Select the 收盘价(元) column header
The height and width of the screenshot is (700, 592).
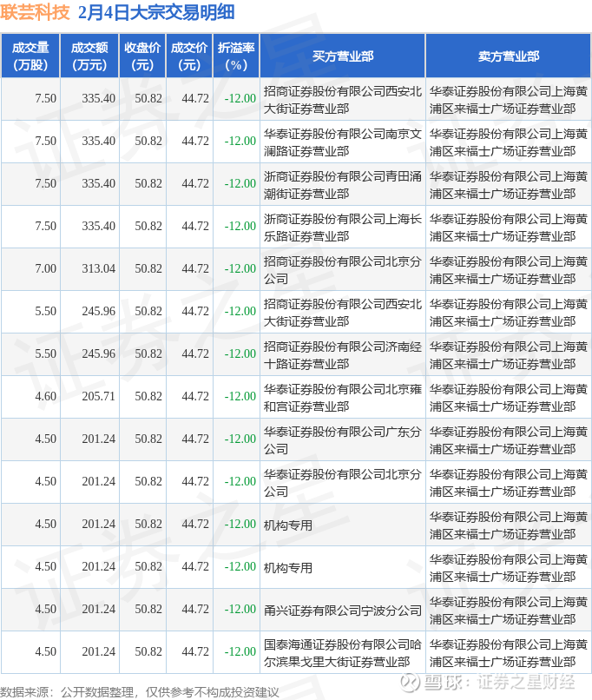[x=142, y=56]
